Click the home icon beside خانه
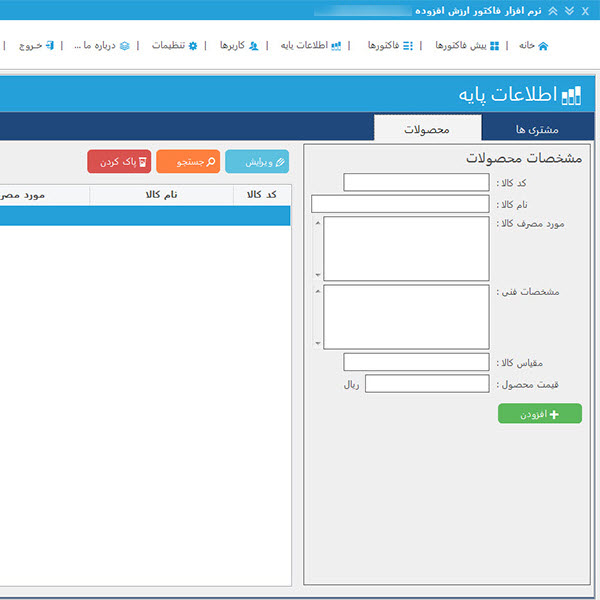Screen dimensions: 600x600 (x=543, y=46)
